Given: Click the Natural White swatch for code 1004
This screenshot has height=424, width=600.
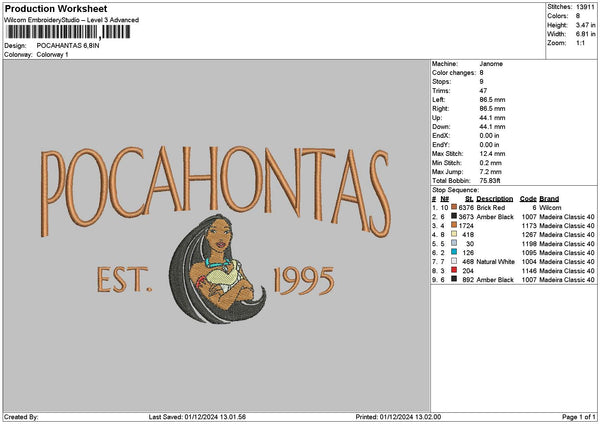Looking at the screenshot, I should pyautogui.click(x=454, y=261).
